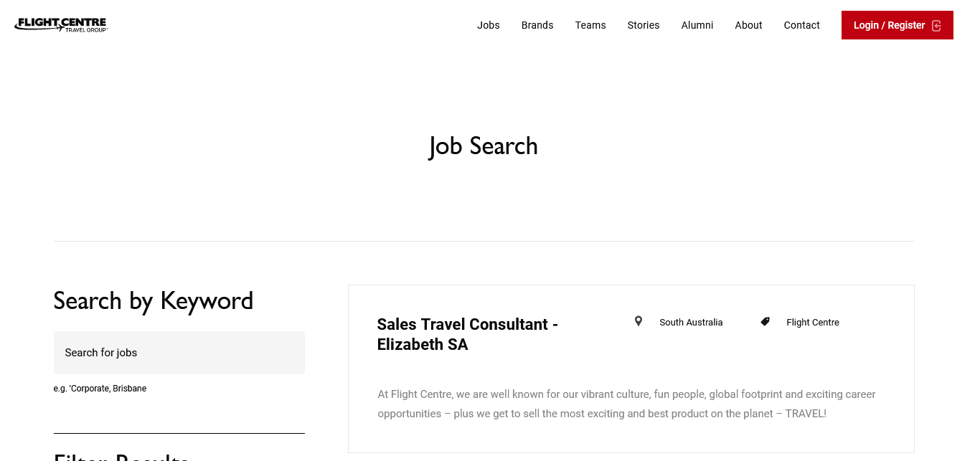Go to the Brands page

tap(537, 25)
